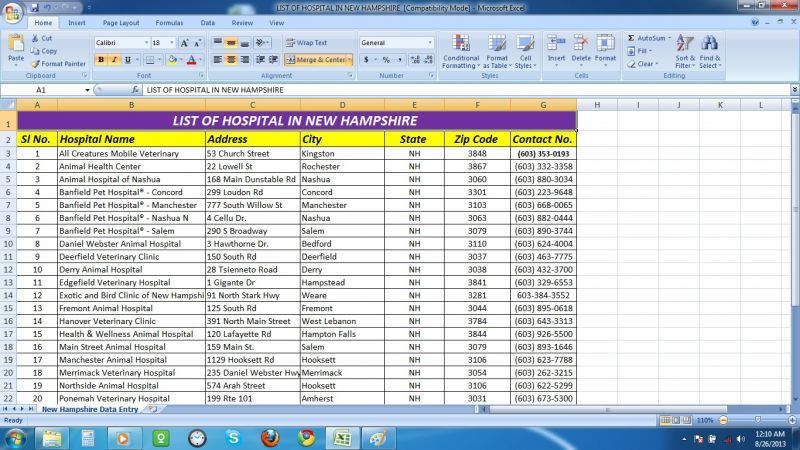The height and width of the screenshot is (450, 800).
Task: Open Firefox from the Windows taskbar
Action: pos(270,438)
